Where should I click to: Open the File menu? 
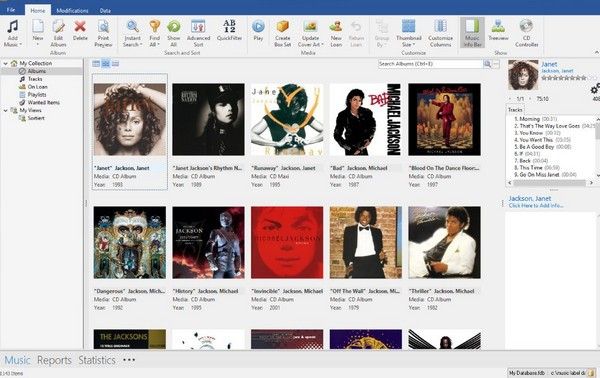[11, 10]
